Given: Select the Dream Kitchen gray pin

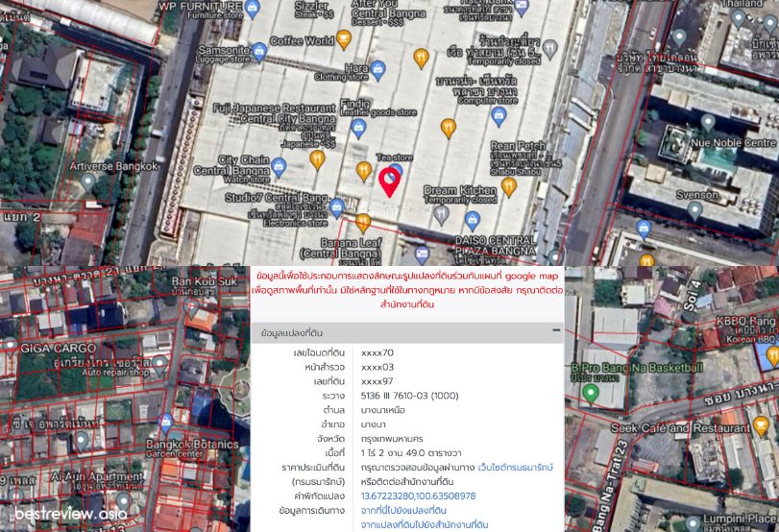Looking at the screenshot, I should [441, 215].
